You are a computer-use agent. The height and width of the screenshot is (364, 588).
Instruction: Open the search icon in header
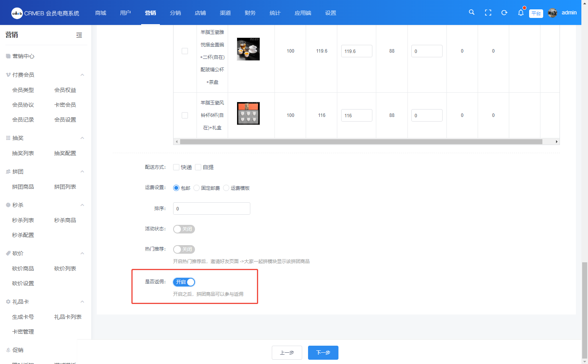pyautogui.click(x=471, y=12)
